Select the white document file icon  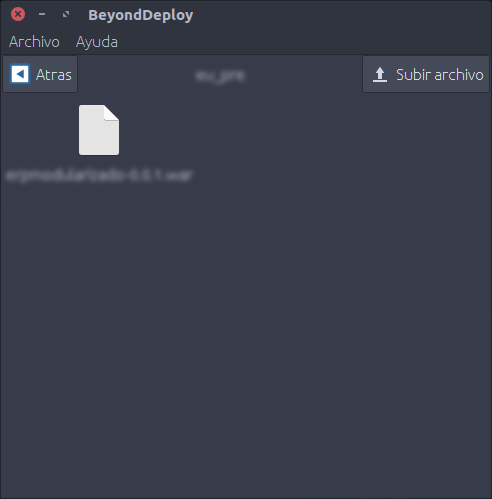99,130
